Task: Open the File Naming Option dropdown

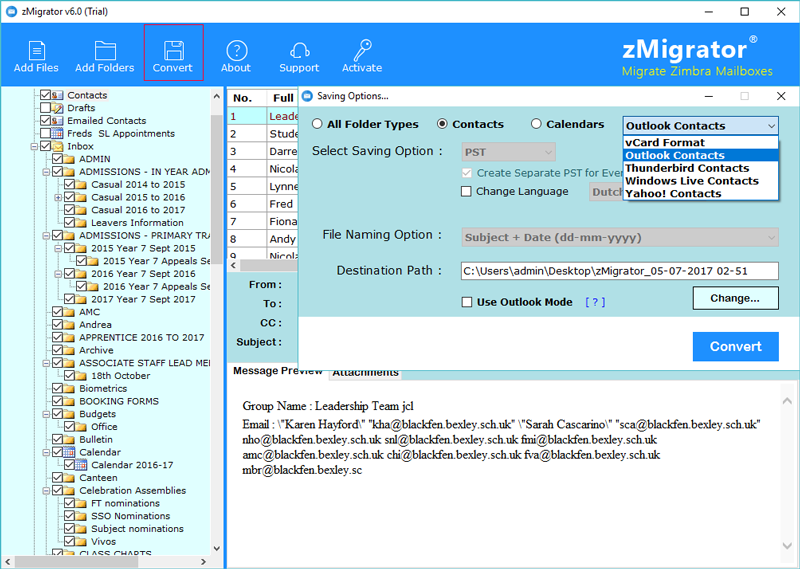Action: click(620, 237)
